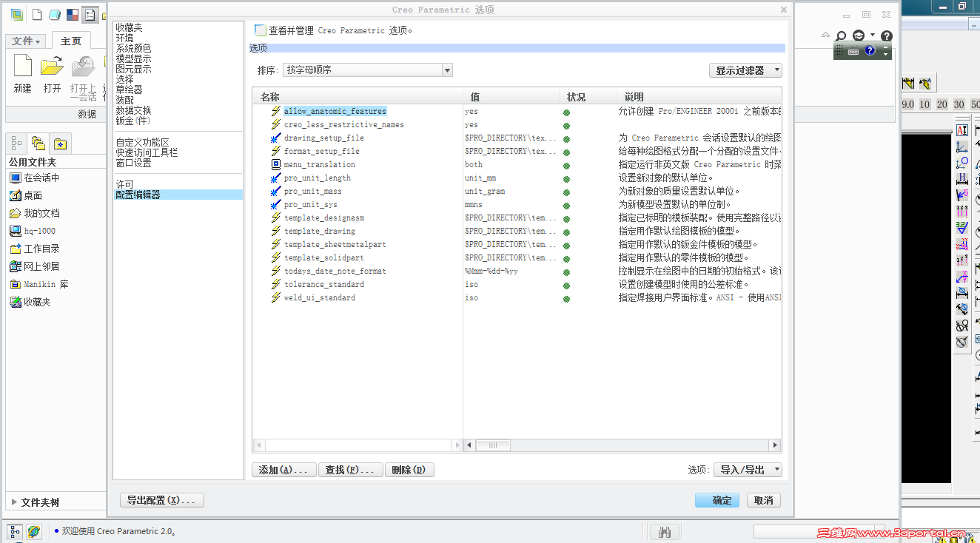Screen dimensions: 980x543
Task: Select the drawing_setup_file option row
Action: pos(517,138)
